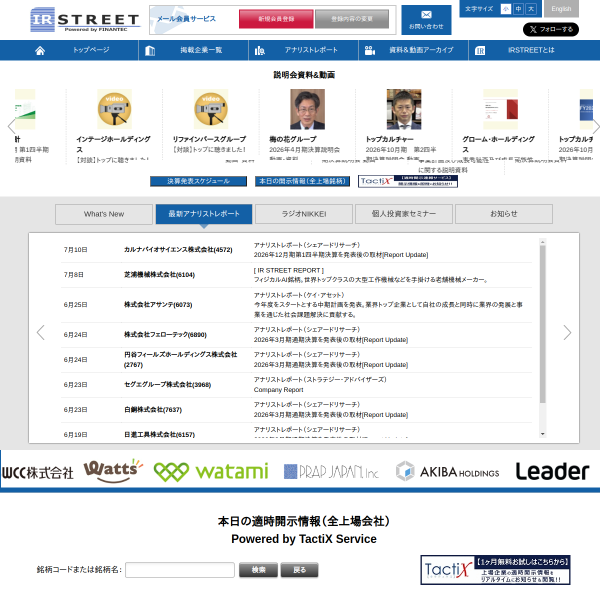
Task: Click the watami company logo
Action: click(211, 472)
